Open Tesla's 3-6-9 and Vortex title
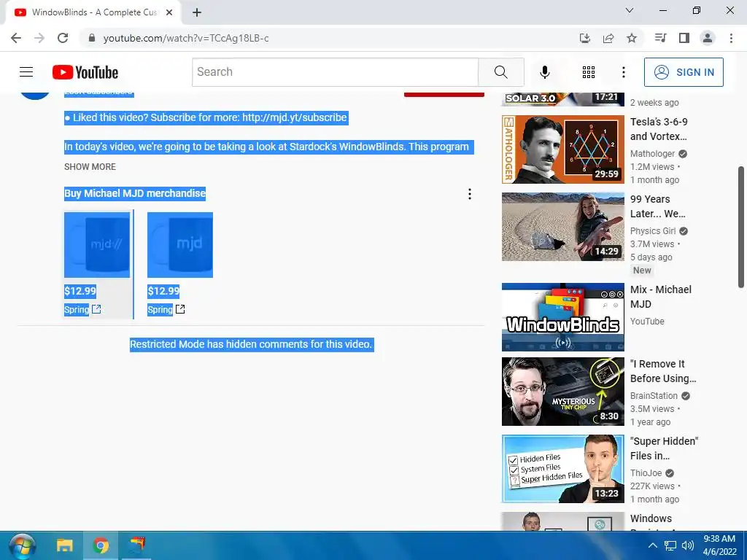The image size is (747, 560). tap(659, 129)
